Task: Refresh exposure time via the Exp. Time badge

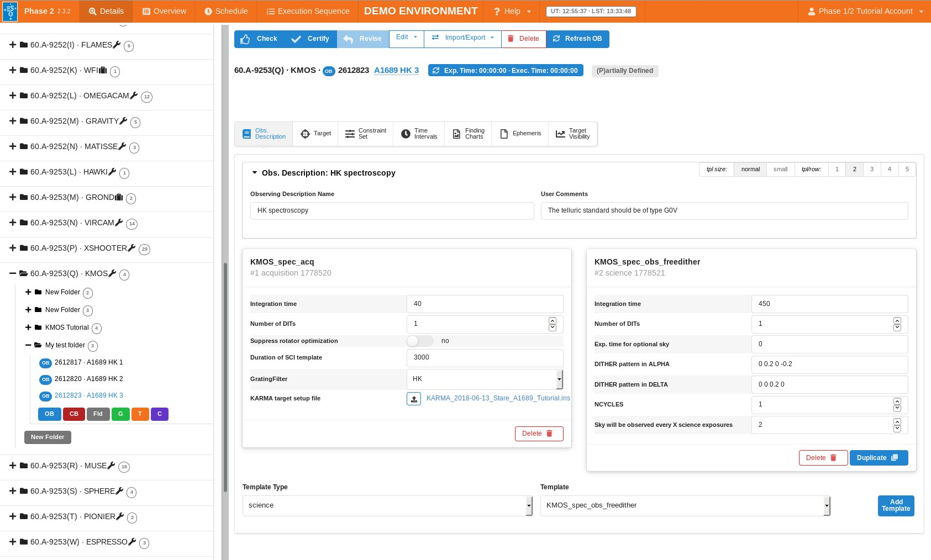Action: (505, 71)
